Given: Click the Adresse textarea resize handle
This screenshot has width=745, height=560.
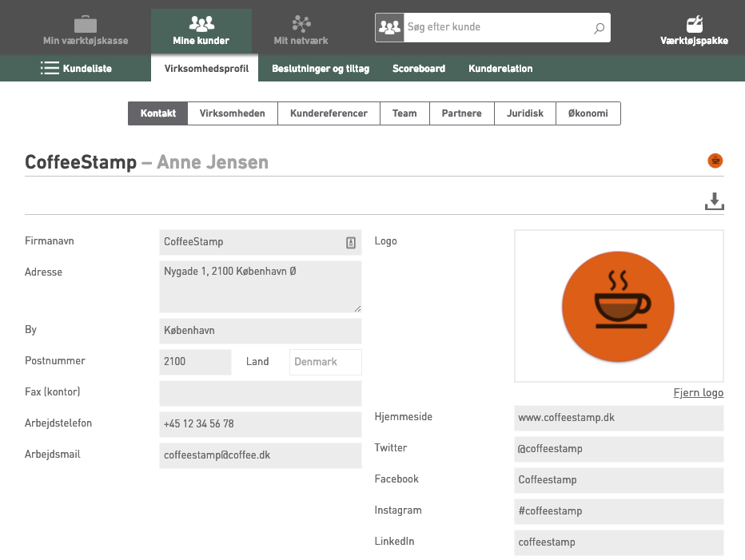Looking at the screenshot, I should click(x=357, y=308).
